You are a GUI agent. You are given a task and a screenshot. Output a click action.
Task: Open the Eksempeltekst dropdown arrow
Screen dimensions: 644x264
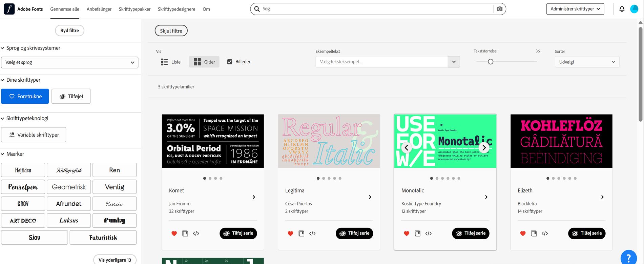pyautogui.click(x=454, y=62)
